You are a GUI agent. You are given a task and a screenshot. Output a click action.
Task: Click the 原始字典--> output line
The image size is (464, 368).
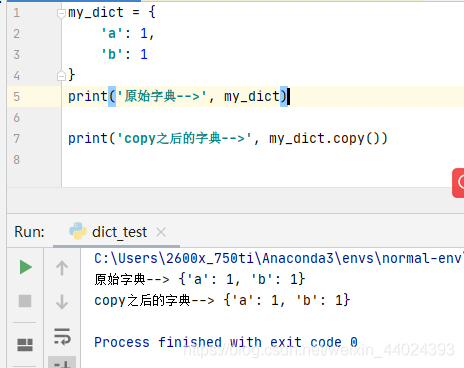[199, 279]
